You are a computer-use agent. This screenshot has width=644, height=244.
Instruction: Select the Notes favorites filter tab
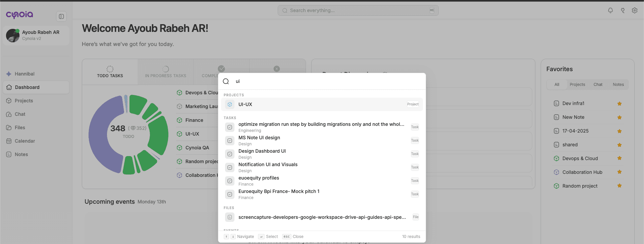point(618,85)
